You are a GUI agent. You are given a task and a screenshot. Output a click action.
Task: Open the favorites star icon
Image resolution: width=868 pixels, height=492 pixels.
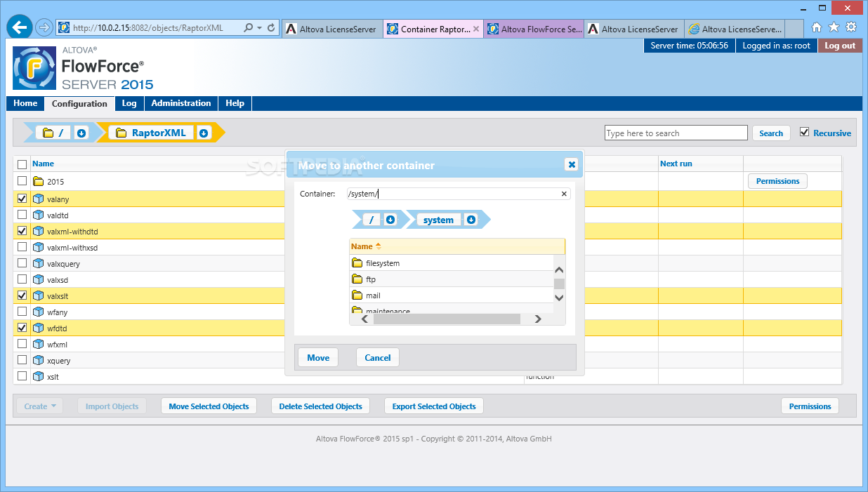pos(834,27)
